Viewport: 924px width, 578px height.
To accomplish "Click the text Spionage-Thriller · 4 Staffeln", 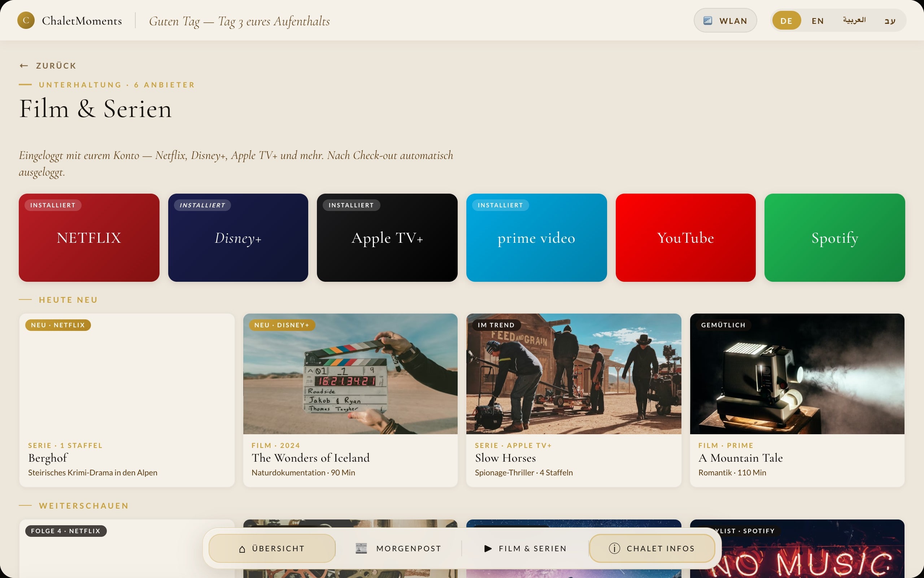I will pyautogui.click(x=524, y=473).
